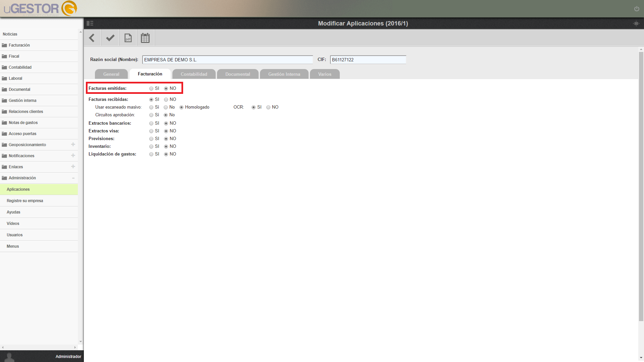Expand the Geoposicionamiento menu plus
This screenshot has width=644, height=362.
[73, 144]
